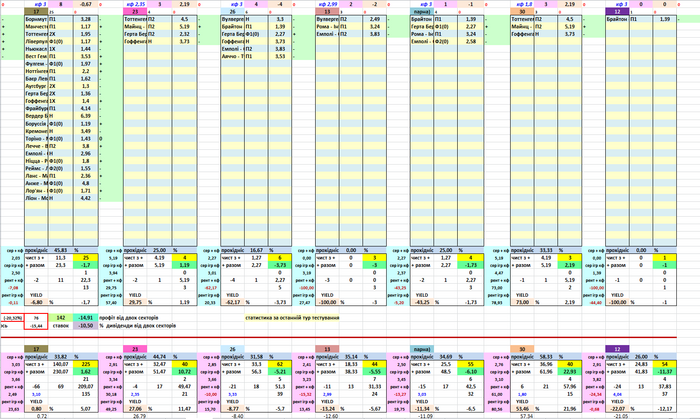
Task: Select the -0,67 header value cell
Action: [x=85, y=4]
